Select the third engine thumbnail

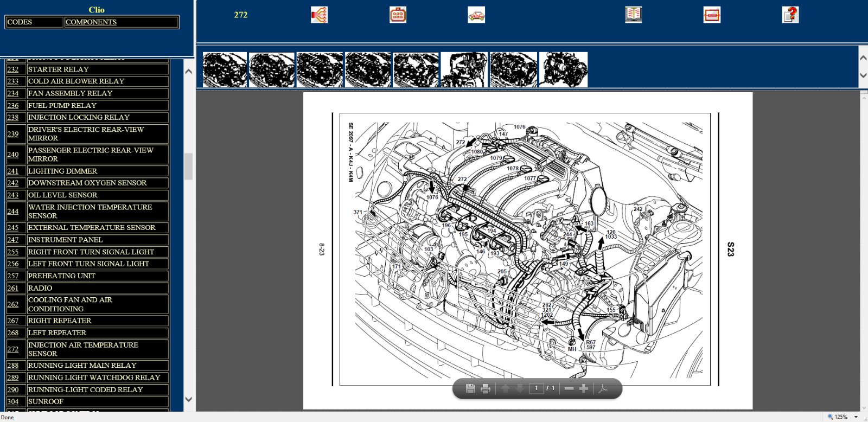click(320, 69)
